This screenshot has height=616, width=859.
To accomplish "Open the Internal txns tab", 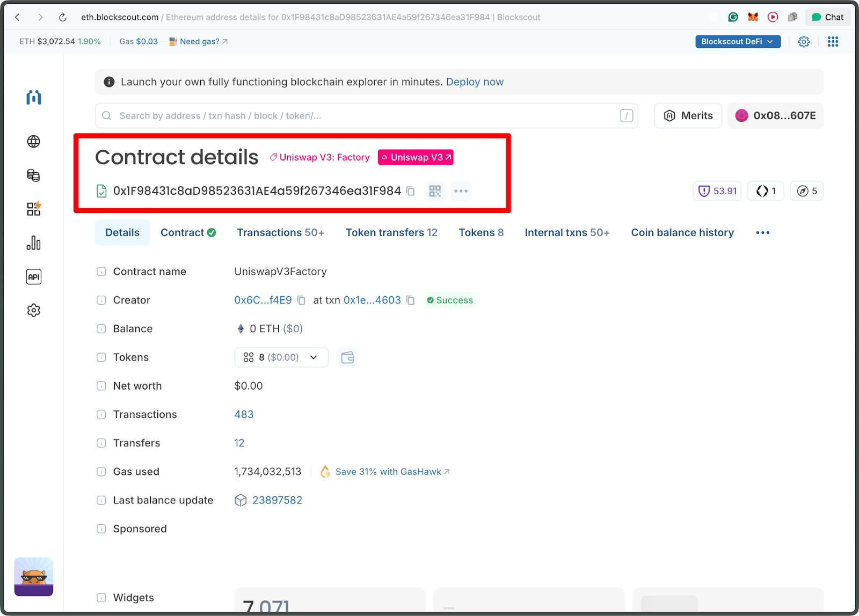I will point(567,232).
